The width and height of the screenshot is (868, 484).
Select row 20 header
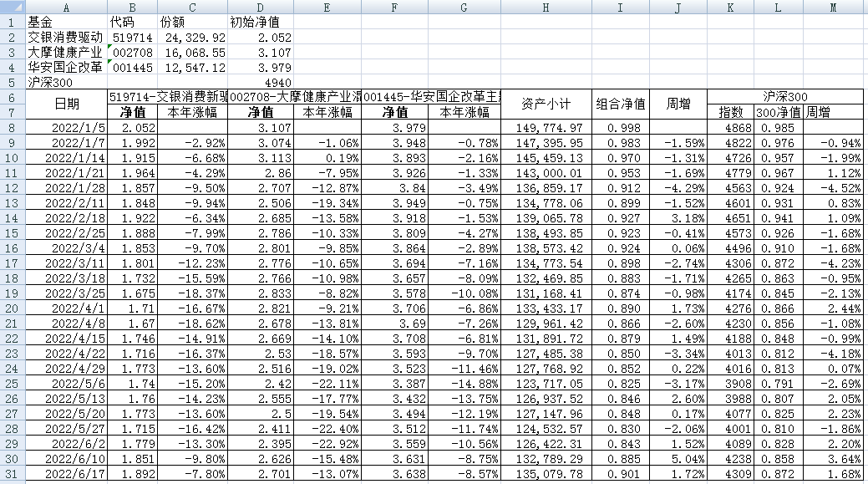pyautogui.click(x=13, y=308)
